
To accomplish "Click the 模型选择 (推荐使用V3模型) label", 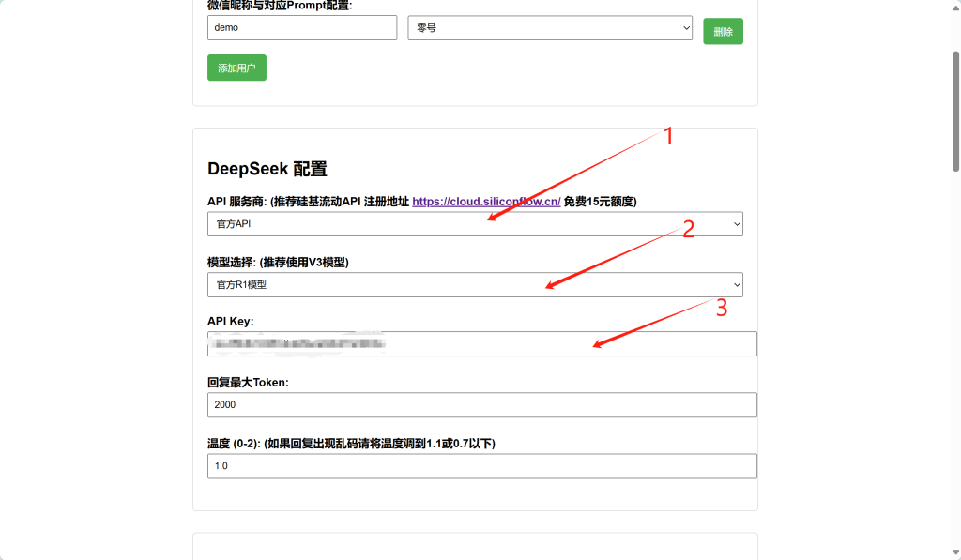I will coord(278,263).
